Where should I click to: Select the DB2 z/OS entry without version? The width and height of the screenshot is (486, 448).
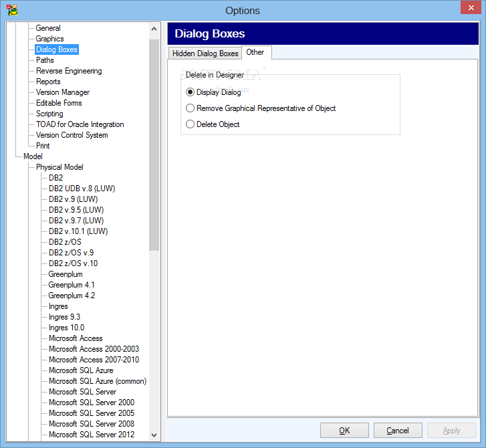tap(65, 242)
